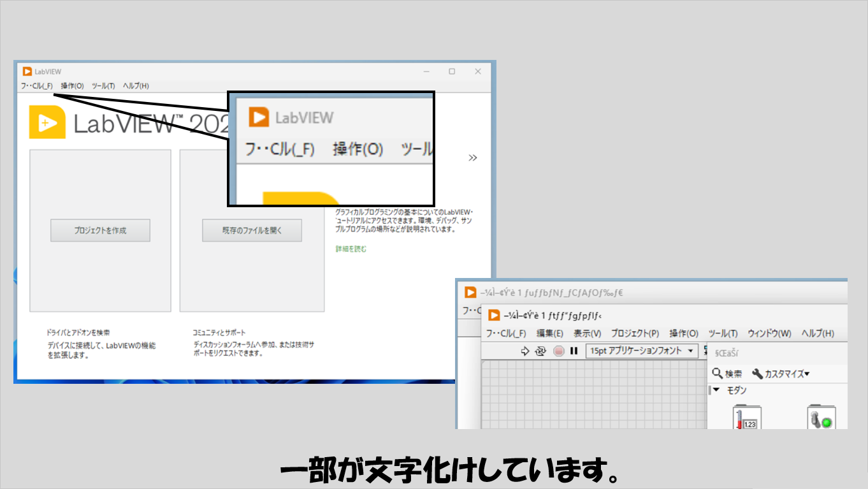Follow the green 詳細を読む link
The height and width of the screenshot is (489, 868).
pyautogui.click(x=351, y=249)
